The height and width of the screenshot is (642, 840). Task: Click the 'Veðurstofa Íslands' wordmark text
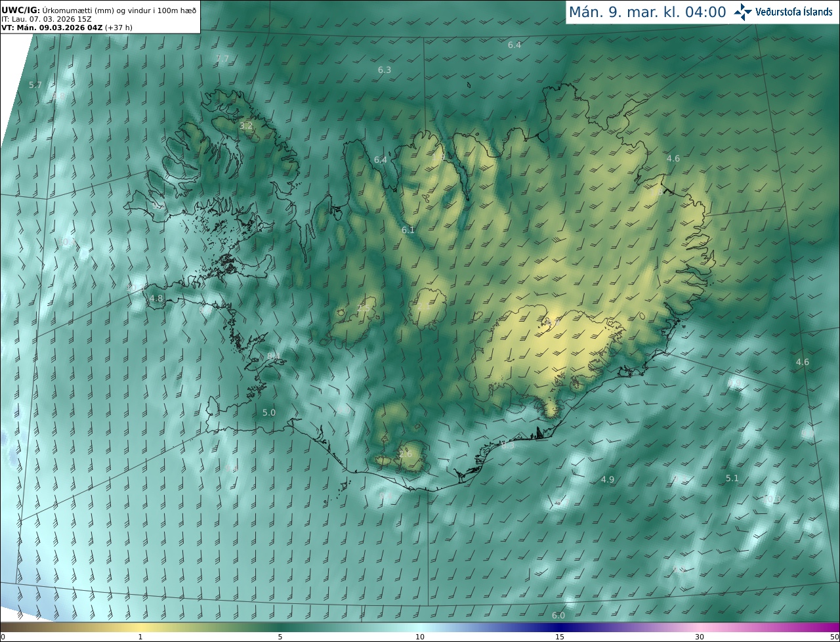pos(794,12)
